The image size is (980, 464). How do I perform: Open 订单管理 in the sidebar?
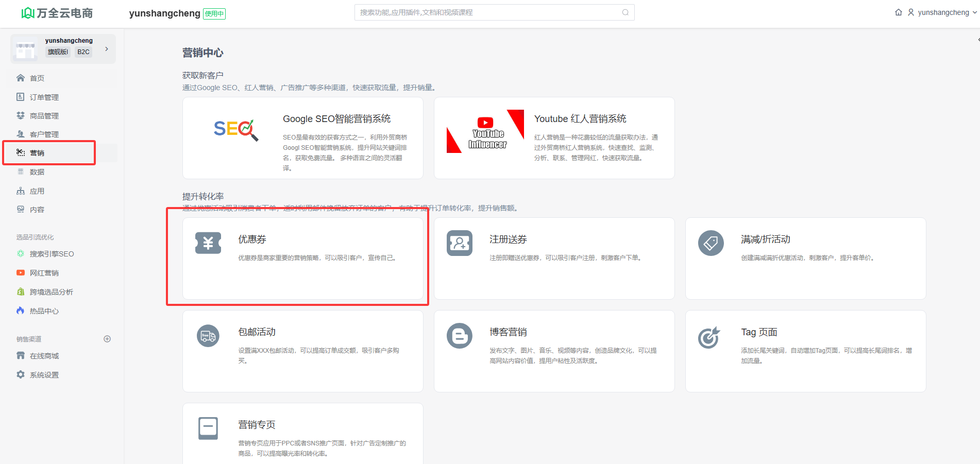point(44,97)
